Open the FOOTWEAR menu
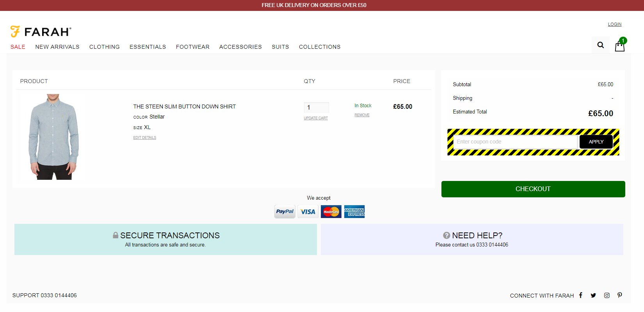The image size is (644, 312). coord(193,47)
